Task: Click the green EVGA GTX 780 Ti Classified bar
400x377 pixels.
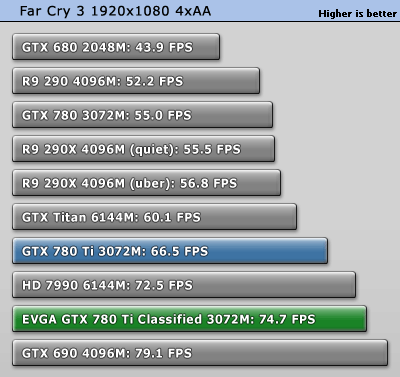Action: [189, 319]
